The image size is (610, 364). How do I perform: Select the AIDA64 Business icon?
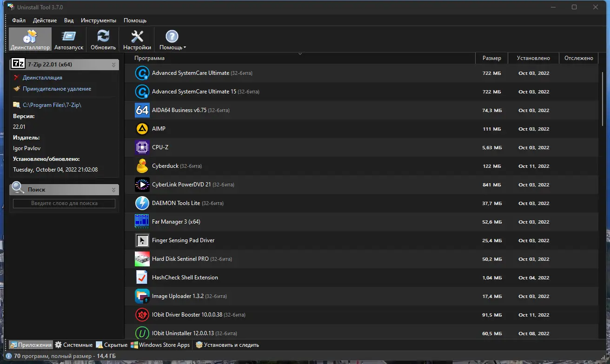pyautogui.click(x=142, y=110)
